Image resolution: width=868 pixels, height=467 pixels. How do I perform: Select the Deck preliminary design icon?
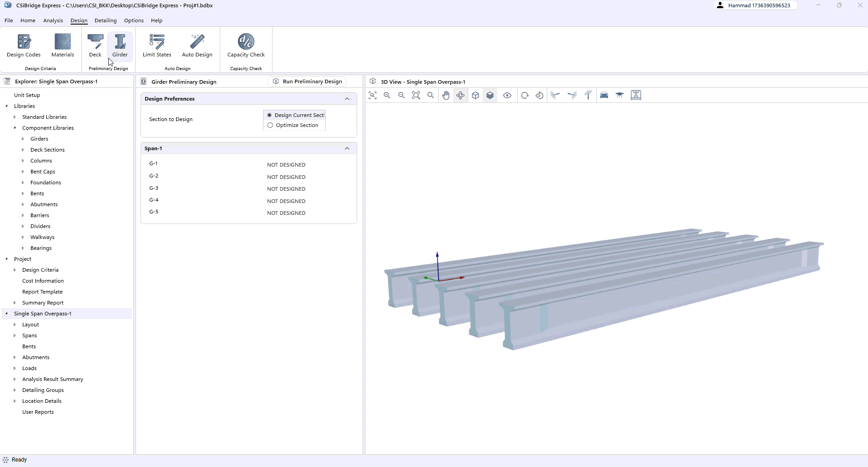coord(95,46)
